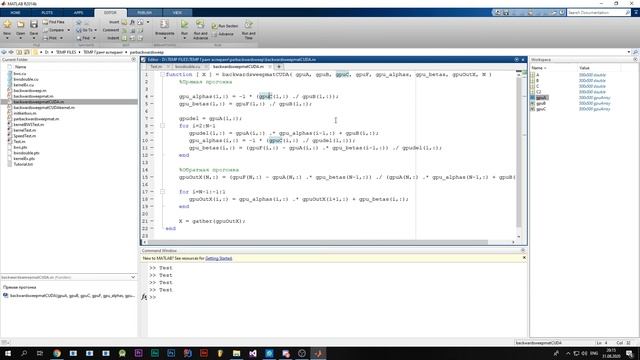Add a new editor tab with plus
Viewport: 640px width, 360px height.
click(279, 67)
